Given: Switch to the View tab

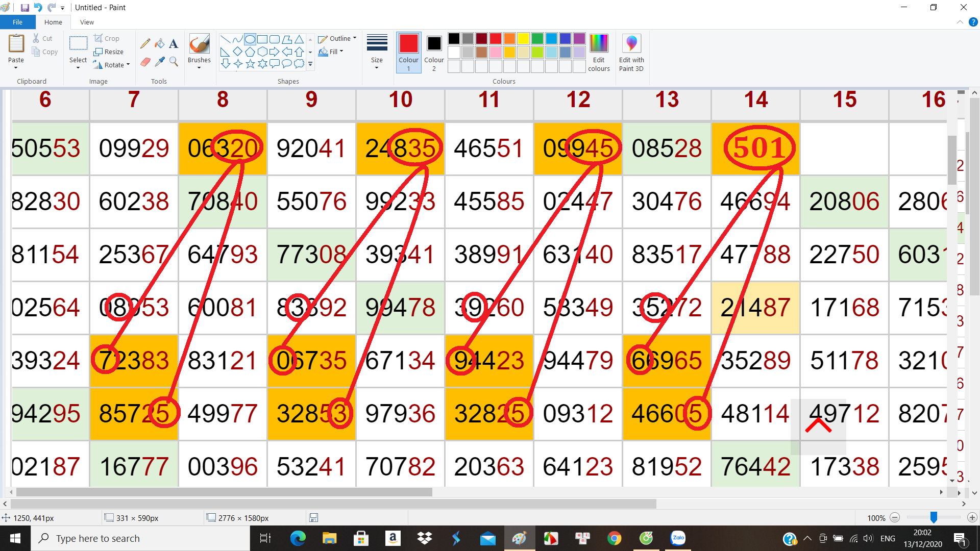Looking at the screenshot, I should [87, 22].
